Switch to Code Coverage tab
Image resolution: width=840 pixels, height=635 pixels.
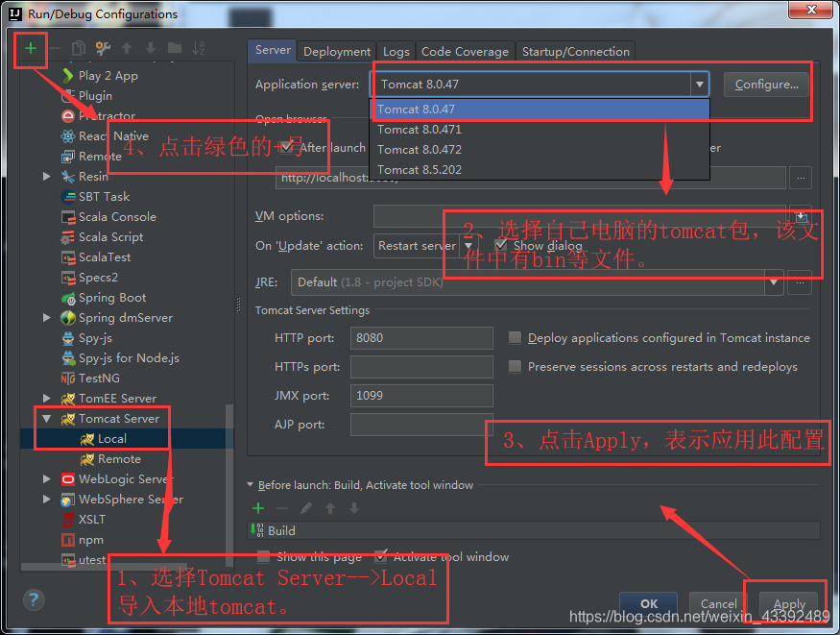465,52
